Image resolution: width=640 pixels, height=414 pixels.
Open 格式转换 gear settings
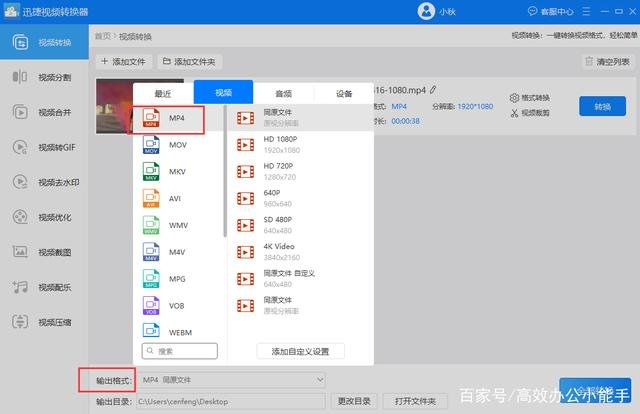530,98
